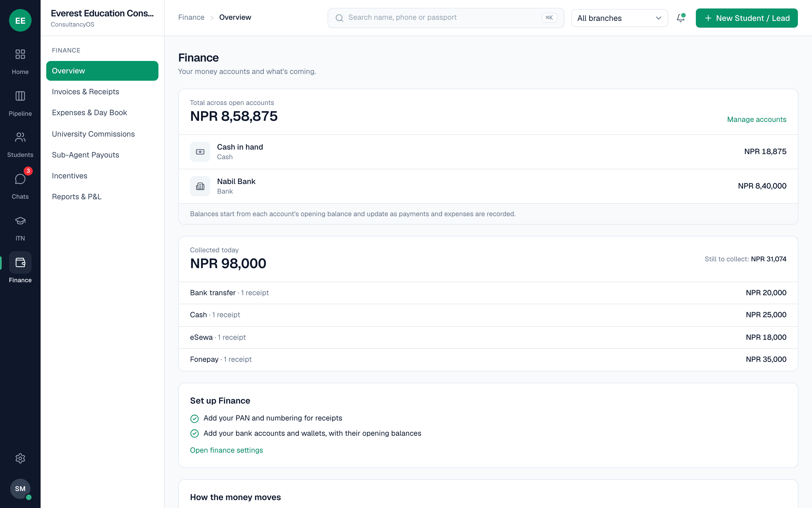Open Expenses & Day Book
The image size is (812, 508).
(x=102, y=113)
